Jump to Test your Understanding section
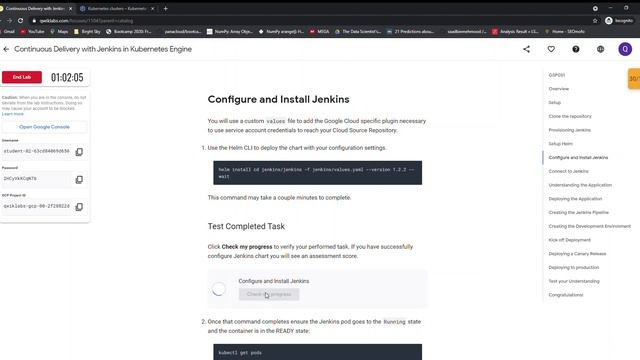This screenshot has width=640, height=360. pyautogui.click(x=574, y=281)
